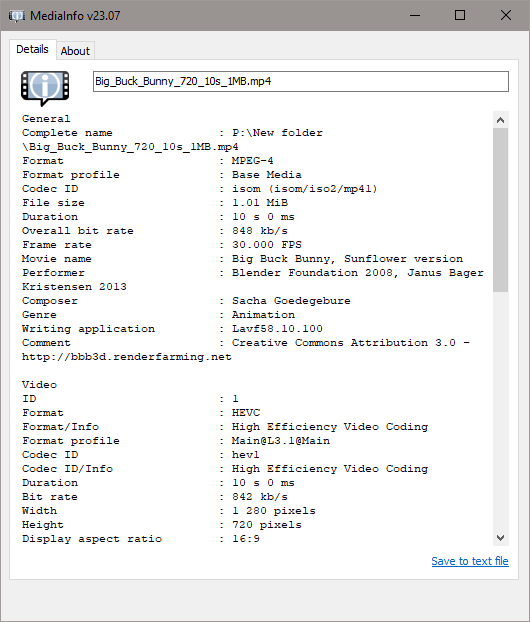Viewport: 530px width, 622px height.
Task: Switch to the About tab
Action: click(x=75, y=51)
